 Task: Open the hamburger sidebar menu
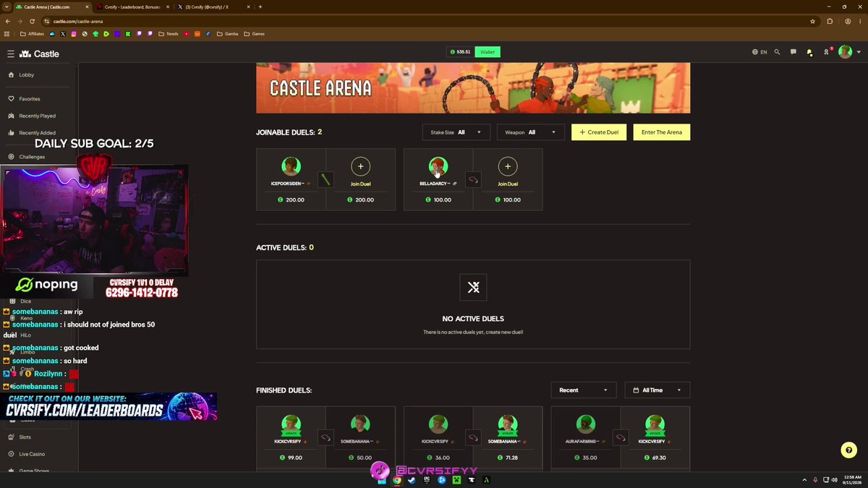click(x=11, y=54)
